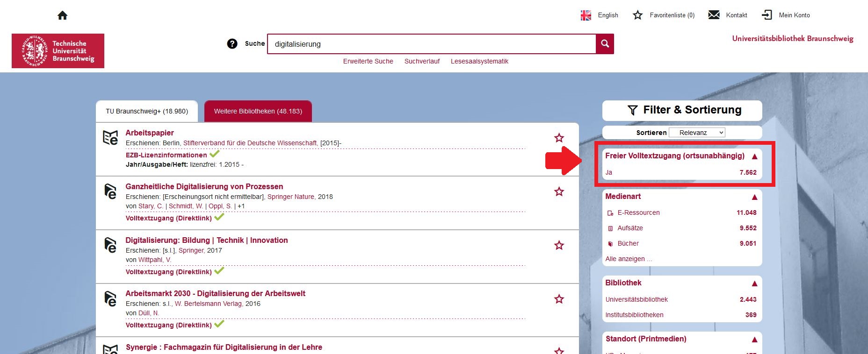Open the Arbeitspapier title

coord(150,133)
